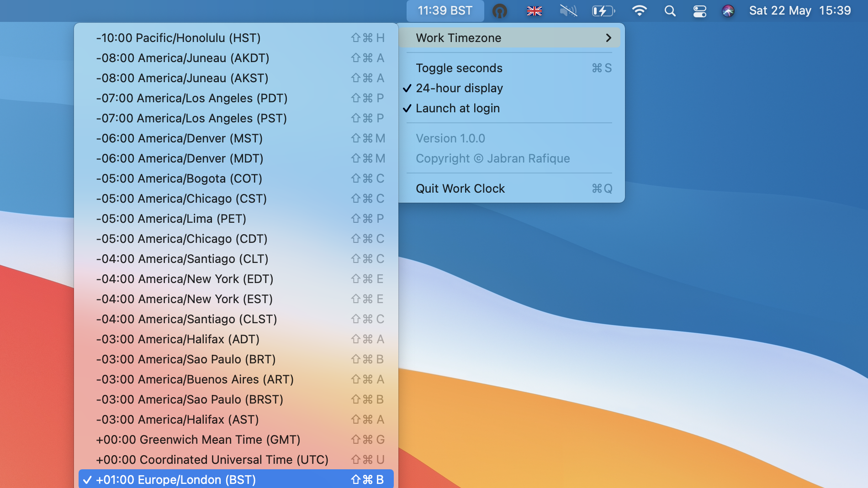The image size is (868, 488).
Task: Open Spotlight search magnifier
Action: (x=670, y=11)
